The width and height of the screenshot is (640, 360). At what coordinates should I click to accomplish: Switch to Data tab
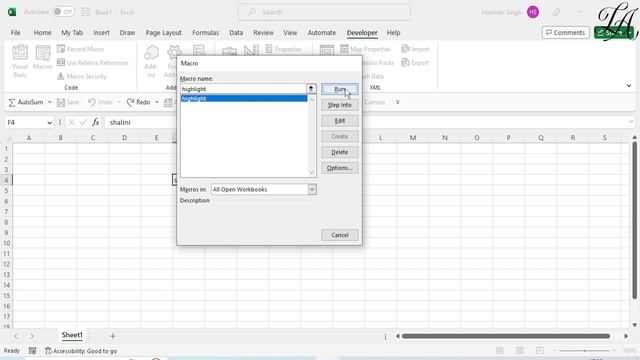[x=236, y=33]
